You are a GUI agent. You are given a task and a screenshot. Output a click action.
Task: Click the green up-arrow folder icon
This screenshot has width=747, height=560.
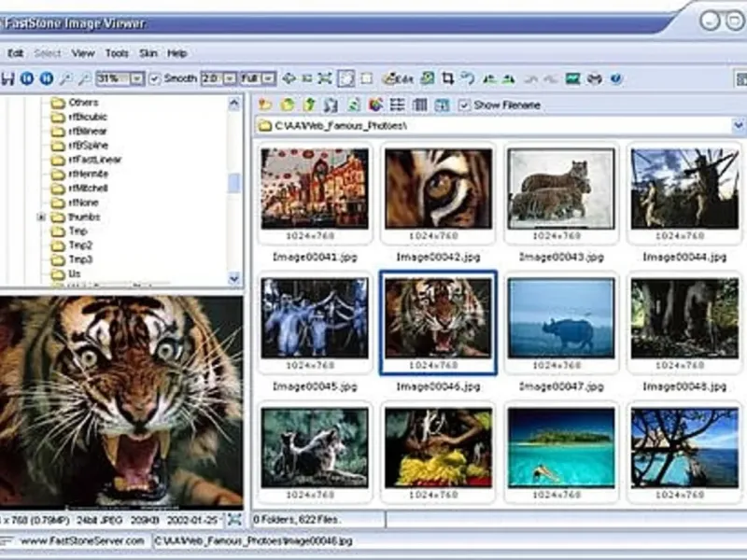pos(309,105)
